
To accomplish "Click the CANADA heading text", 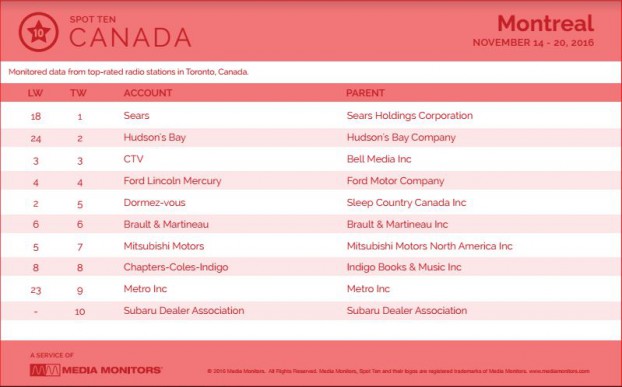I will (x=130, y=38).
